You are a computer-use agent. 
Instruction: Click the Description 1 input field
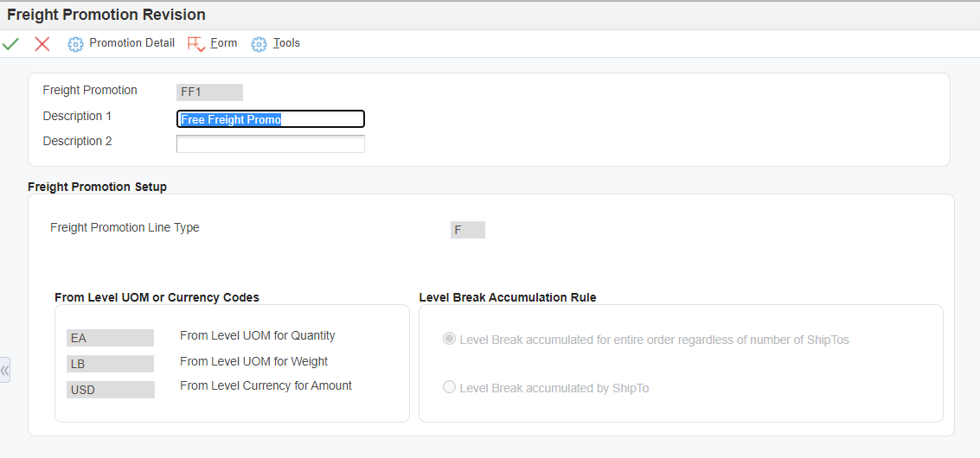271,119
